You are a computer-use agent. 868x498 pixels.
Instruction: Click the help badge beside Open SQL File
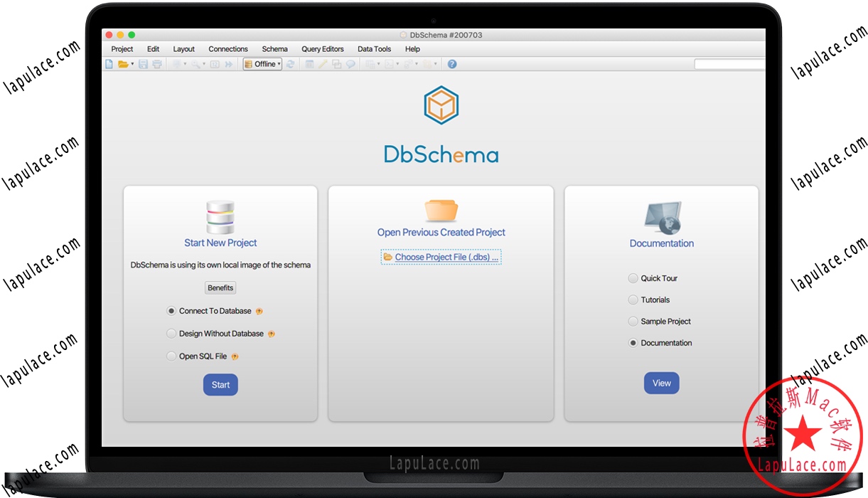point(235,356)
